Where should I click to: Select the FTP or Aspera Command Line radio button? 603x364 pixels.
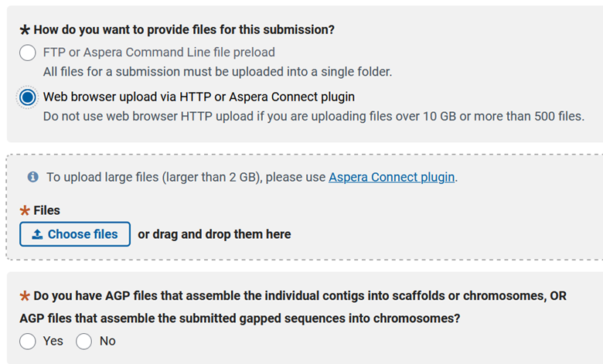(x=28, y=53)
